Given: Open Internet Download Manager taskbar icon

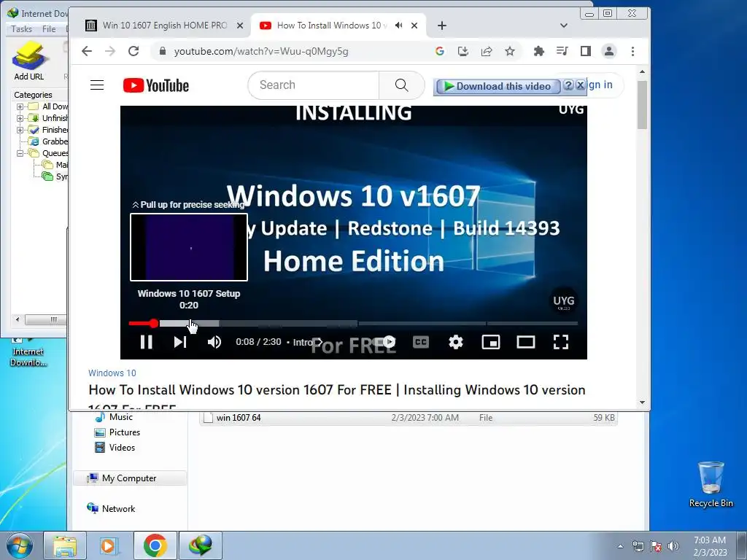Looking at the screenshot, I should click(200, 545).
